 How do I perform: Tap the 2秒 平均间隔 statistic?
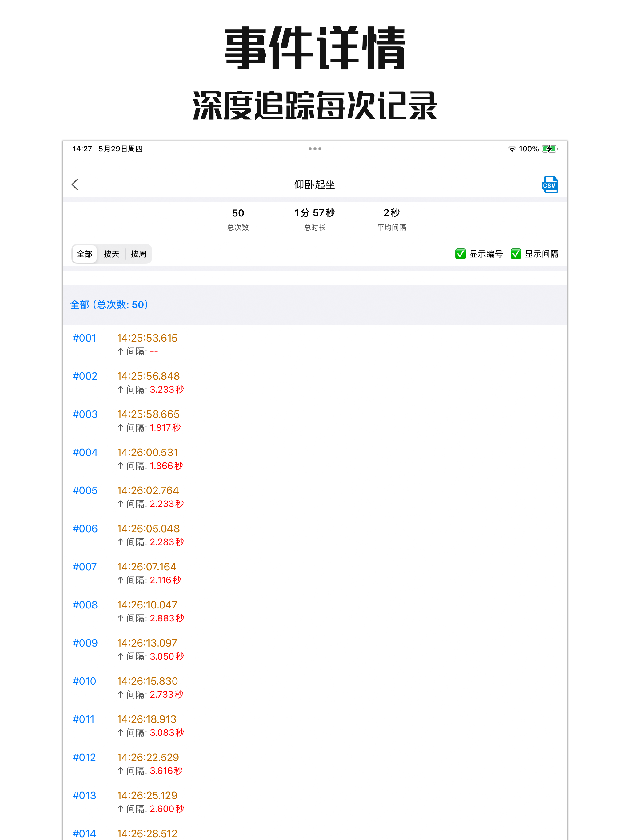point(391,220)
